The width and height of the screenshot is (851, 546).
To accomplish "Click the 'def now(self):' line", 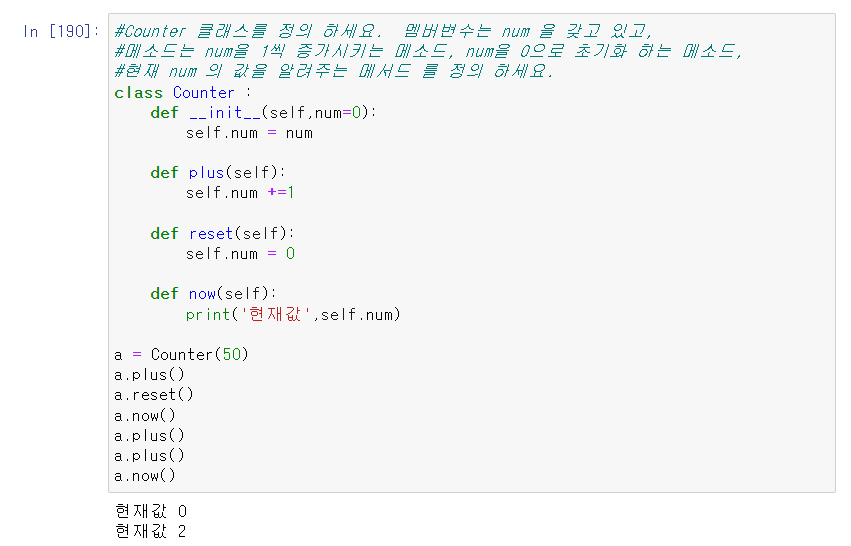I will pyautogui.click(x=213, y=294).
